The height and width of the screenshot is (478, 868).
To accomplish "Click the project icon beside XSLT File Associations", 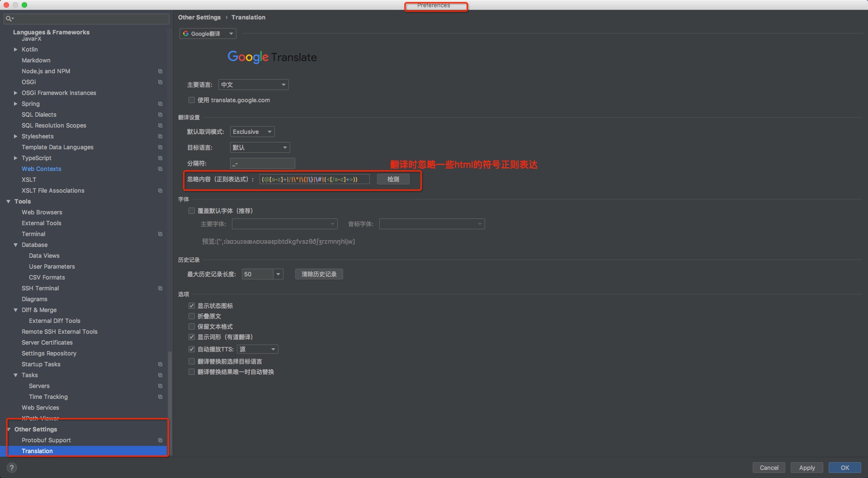I will [x=160, y=191].
